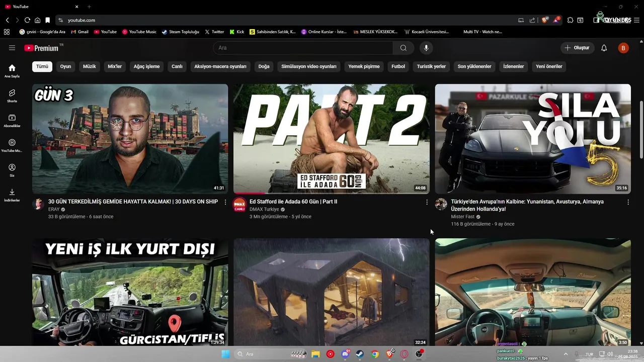Screen dimensions: 644x362
Task: Open rainy tent video thumbnail
Action: click(332, 292)
